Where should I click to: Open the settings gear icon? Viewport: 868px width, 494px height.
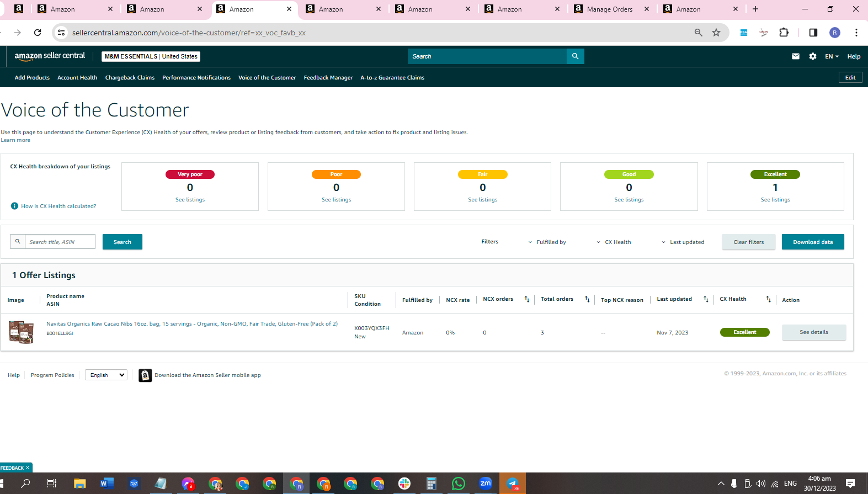[x=813, y=56]
